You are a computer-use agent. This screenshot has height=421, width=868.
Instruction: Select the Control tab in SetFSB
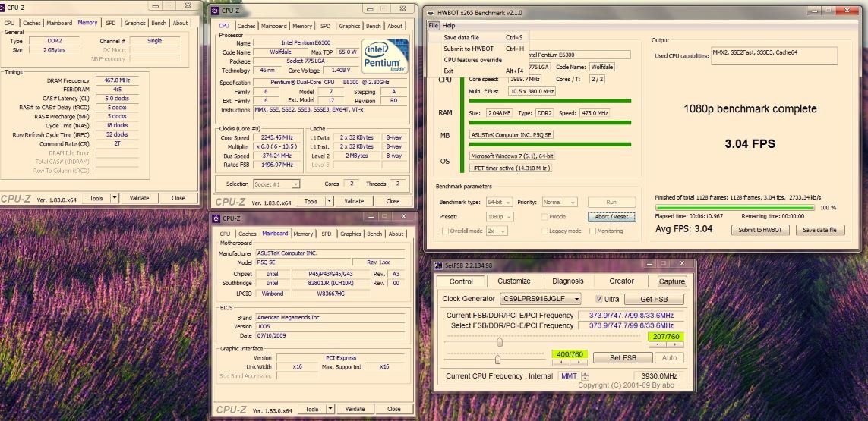coord(461,281)
